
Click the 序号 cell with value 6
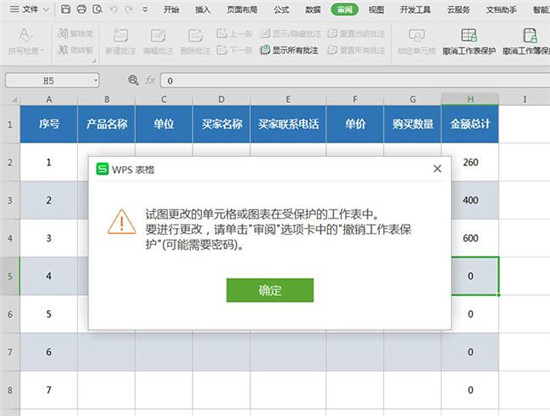coord(49,352)
